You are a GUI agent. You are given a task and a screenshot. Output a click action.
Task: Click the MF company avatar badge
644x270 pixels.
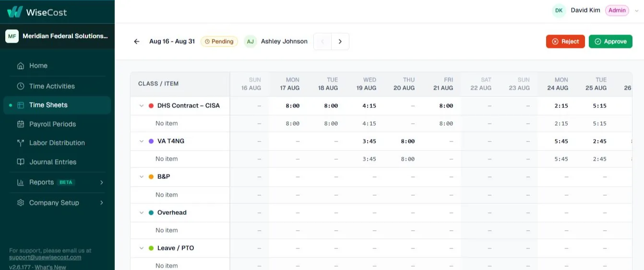click(12, 36)
